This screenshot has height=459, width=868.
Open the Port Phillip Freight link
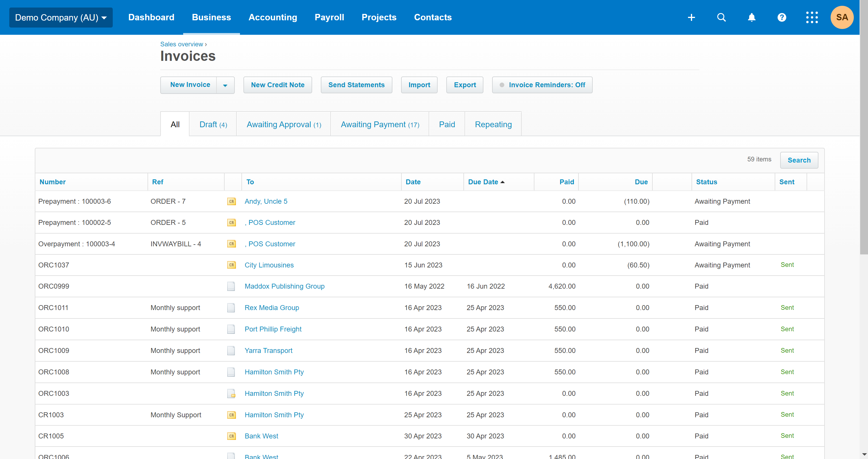point(273,329)
